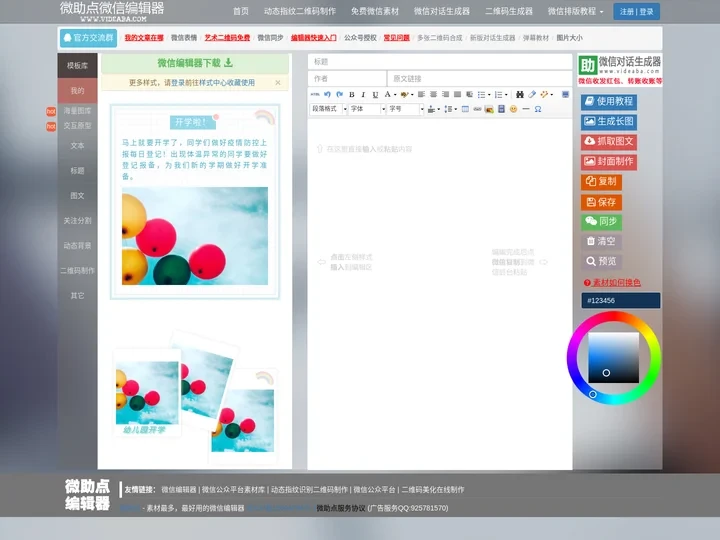Click hue ring on color wheel
Screen dimensions: 720x540
(x=614, y=317)
